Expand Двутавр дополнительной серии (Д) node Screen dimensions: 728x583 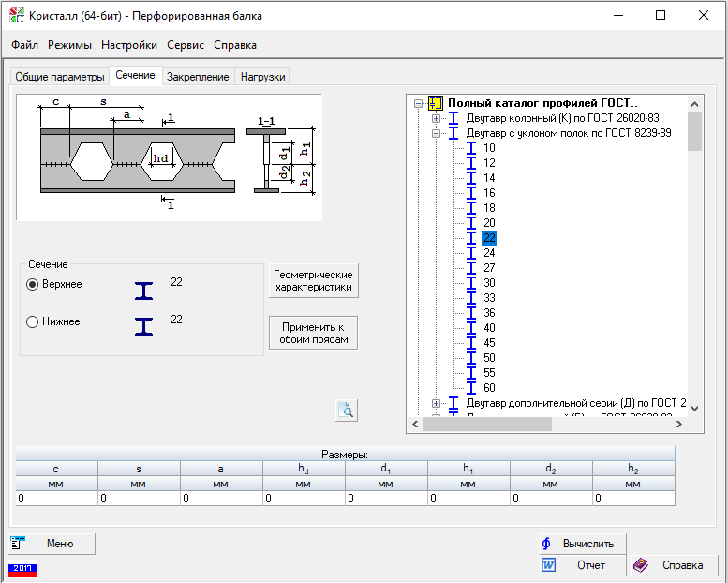tap(436, 403)
